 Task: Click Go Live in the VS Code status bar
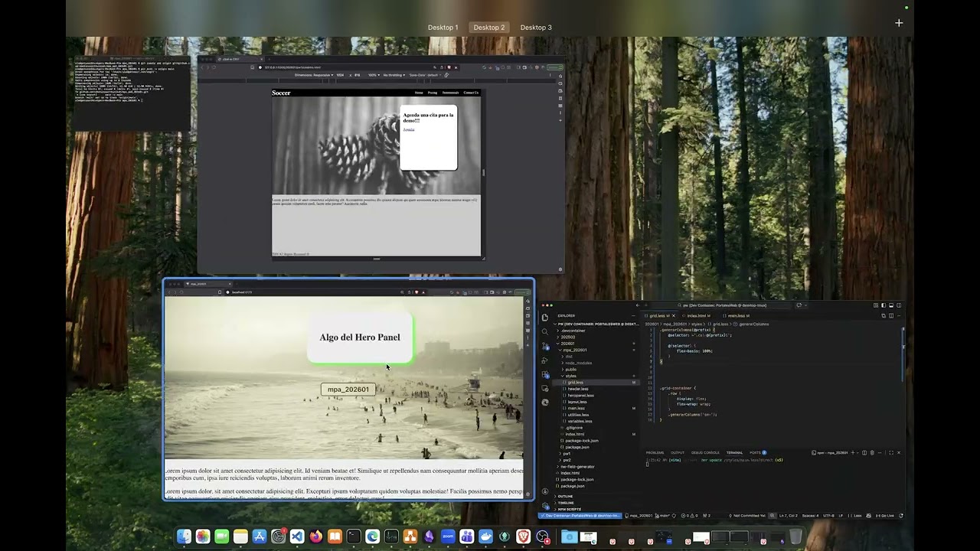coord(885,516)
